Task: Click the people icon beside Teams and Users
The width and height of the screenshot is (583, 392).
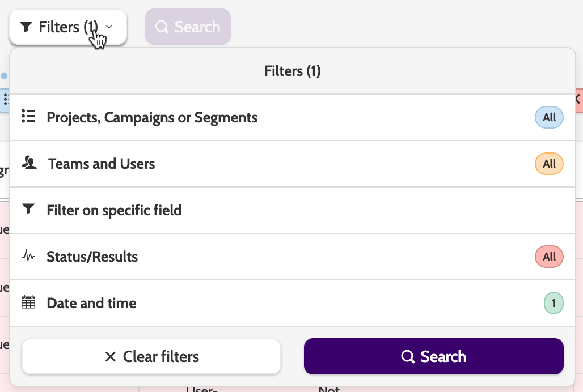Action: (29, 163)
